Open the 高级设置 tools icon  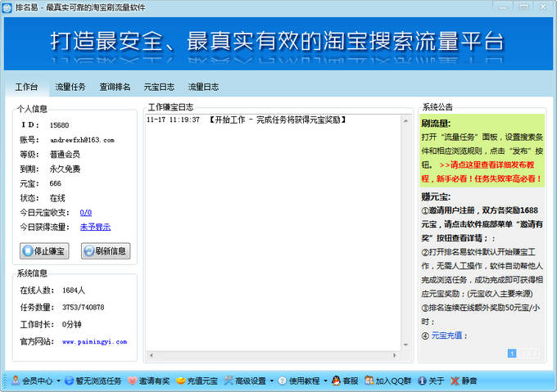(229, 381)
